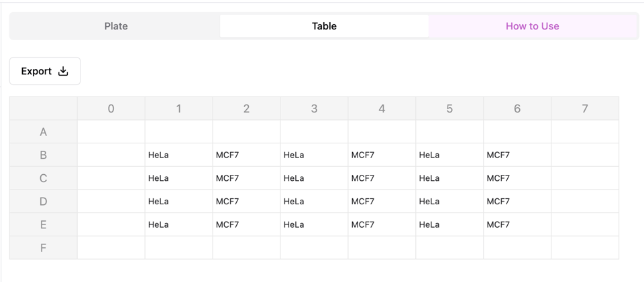Viewport: 644px width, 282px height.
Task: Select row header F
Action: pos(44,248)
